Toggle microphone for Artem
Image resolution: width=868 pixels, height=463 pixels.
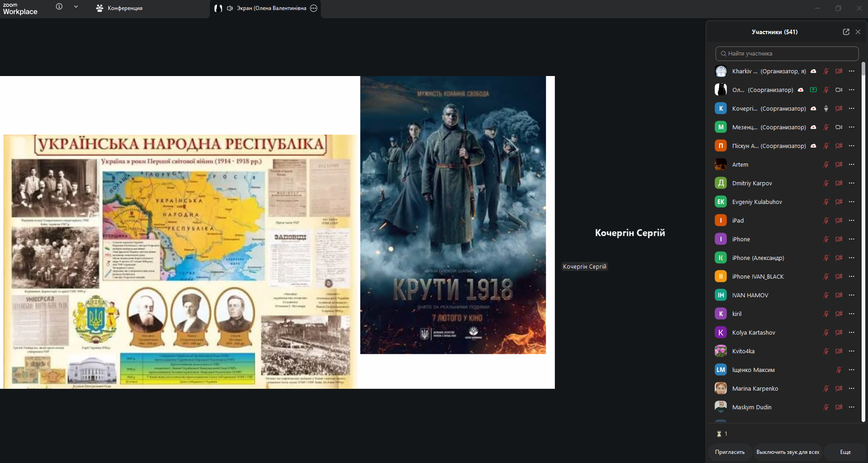tap(826, 164)
